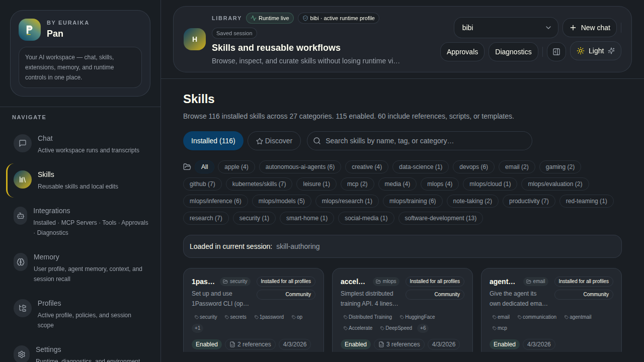Screen dimensions: 644x362
Task: Click the search magnifier in the skills search bar
Action: pyautogui.click(x=317, y=141)
